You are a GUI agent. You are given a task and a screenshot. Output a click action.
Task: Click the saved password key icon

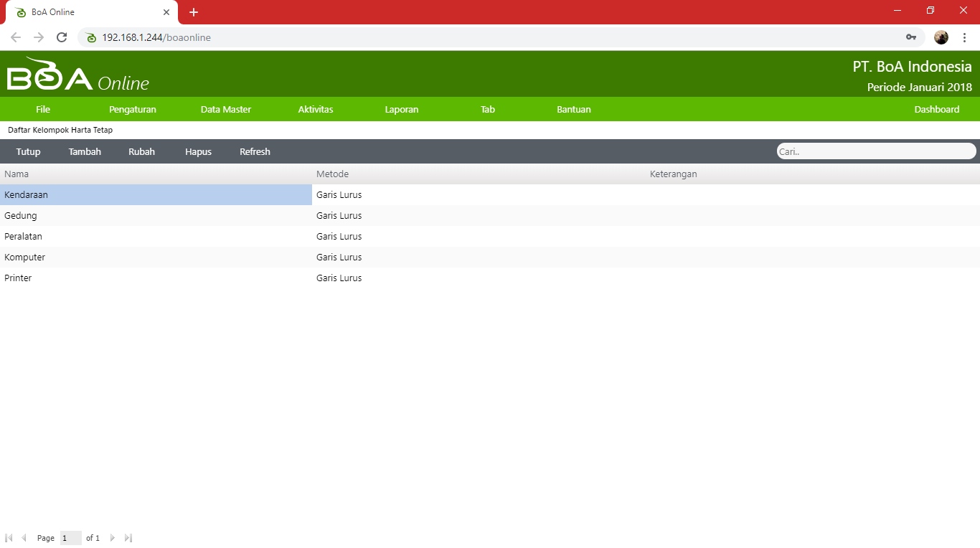click(x=911, y=37)
